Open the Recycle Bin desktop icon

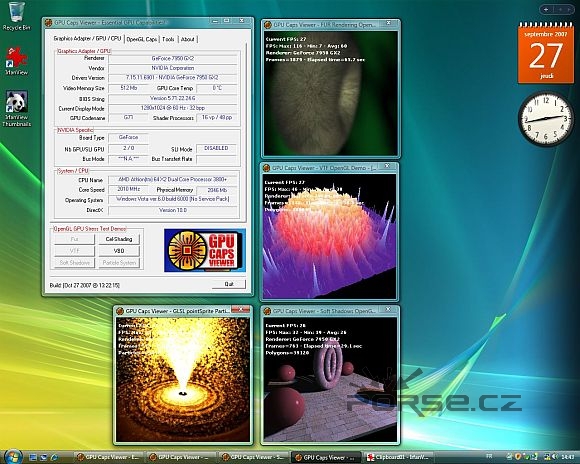(16, 13)
